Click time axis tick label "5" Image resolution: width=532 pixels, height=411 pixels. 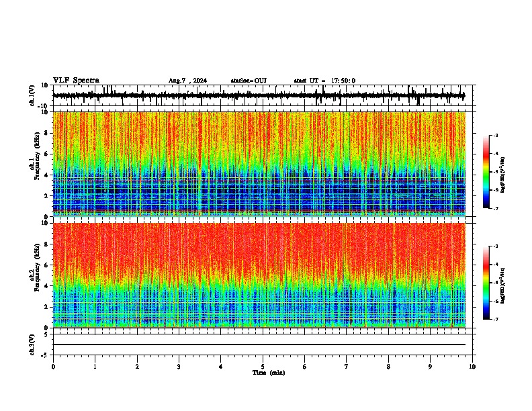[263, 367]
